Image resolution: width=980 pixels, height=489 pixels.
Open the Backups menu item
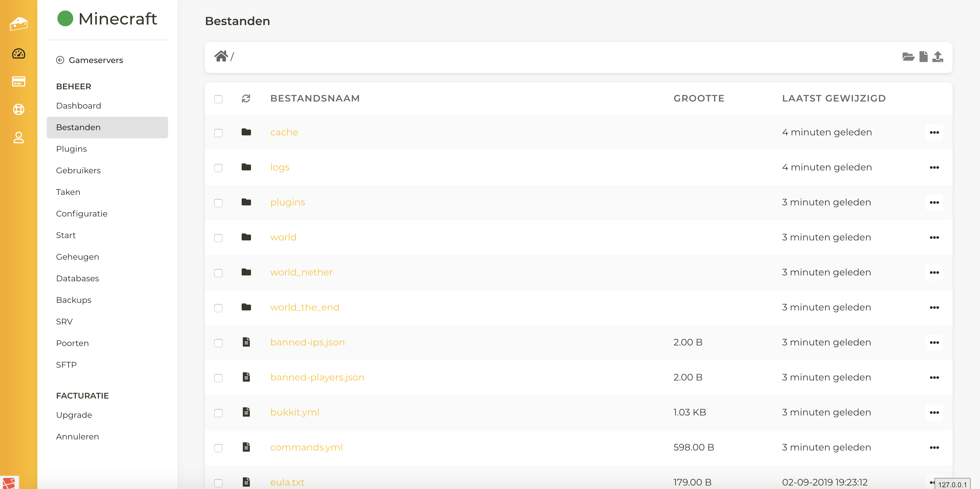[74, 300]
